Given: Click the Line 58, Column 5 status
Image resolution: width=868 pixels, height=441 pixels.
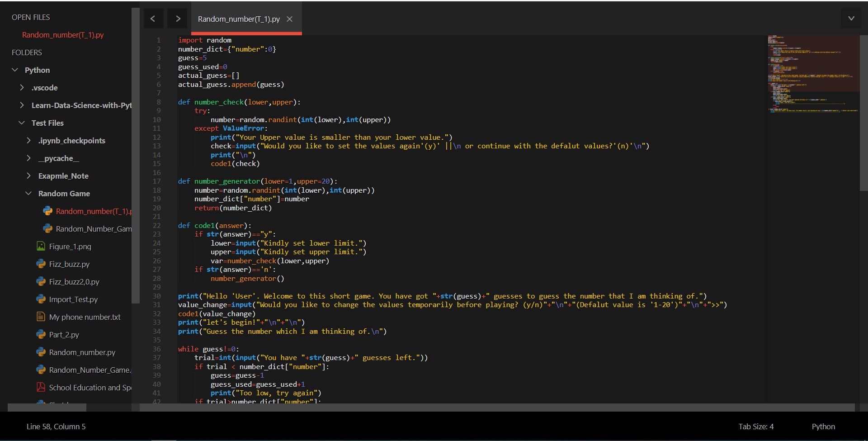Looking at the screenshot, I should pyautogui.click(x=56, y=427).
